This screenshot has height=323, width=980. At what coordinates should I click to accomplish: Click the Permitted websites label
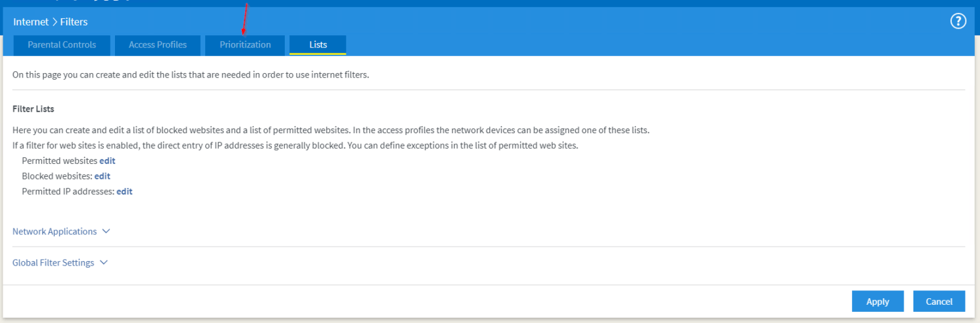(59, 161)
